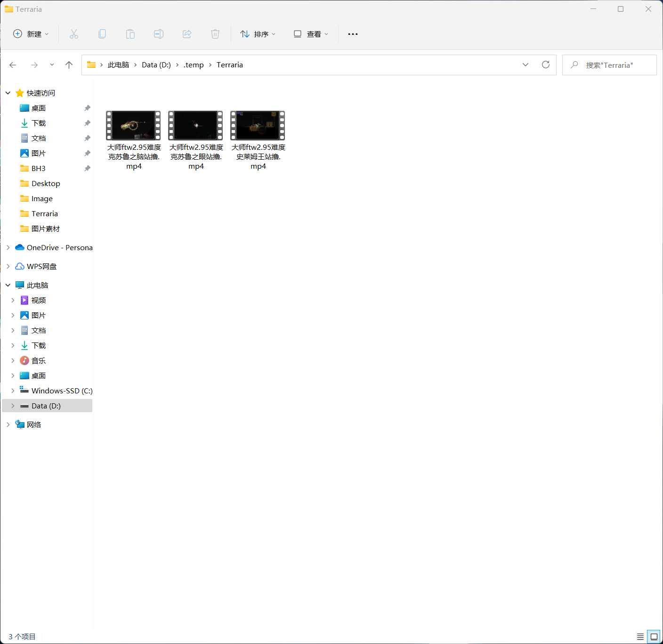The width and height of the screenshot is (663, 644).
Task: Click Data (D:) in address breadcrumb
Action: point(156,65)
